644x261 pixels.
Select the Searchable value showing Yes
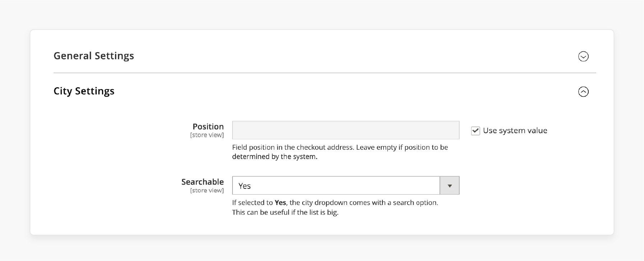click(x=336, y=185)
